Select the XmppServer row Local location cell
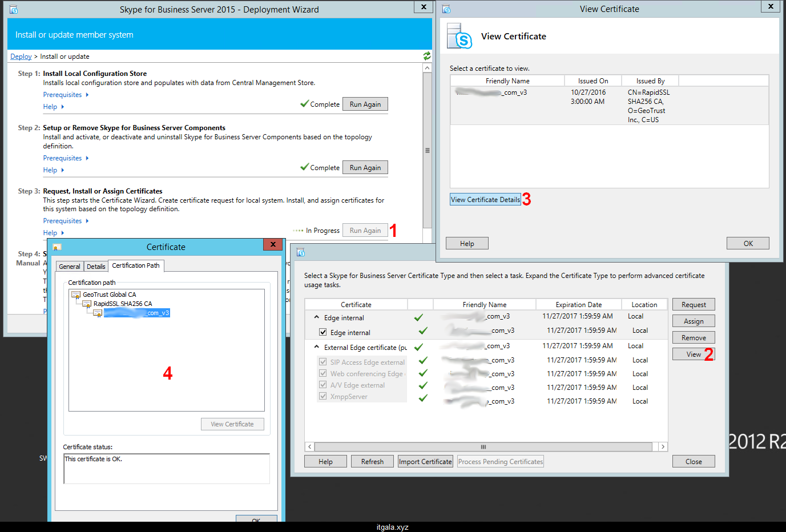The height and width of the screenshot is (532, 786). [640, 401]
